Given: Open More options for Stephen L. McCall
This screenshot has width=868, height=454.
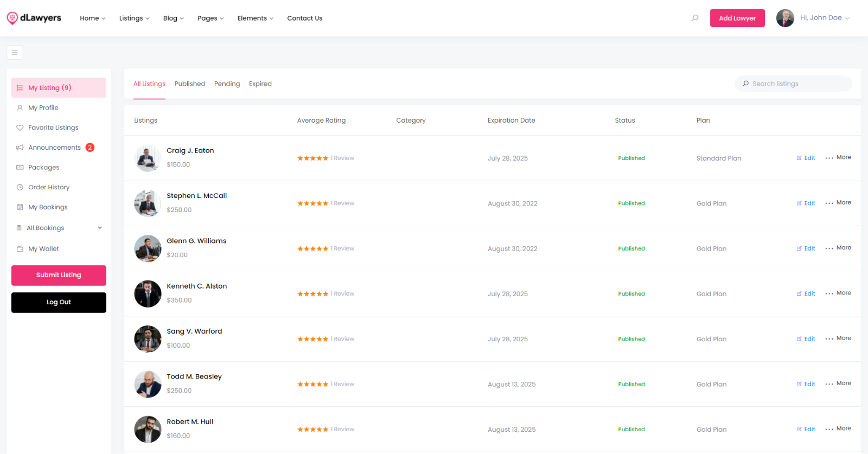Looking at the screenshot, I should [838, 203].
